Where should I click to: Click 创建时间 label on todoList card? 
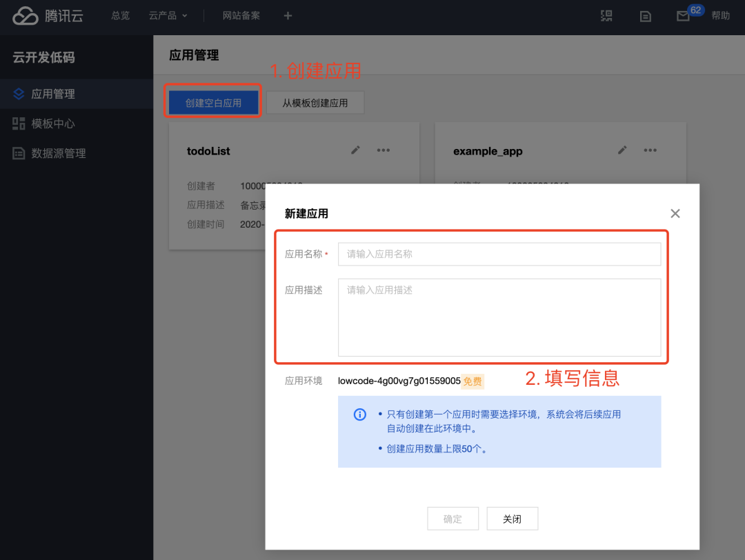coord(206,224)
